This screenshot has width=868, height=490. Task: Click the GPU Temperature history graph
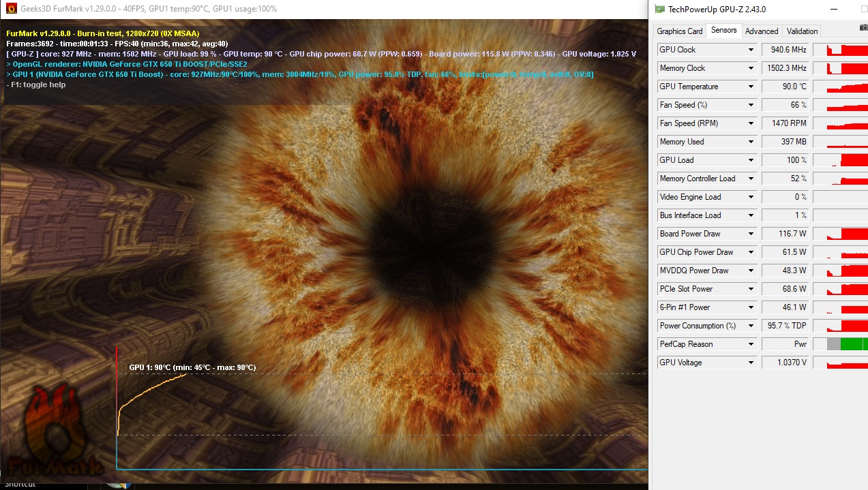(841, 87)
